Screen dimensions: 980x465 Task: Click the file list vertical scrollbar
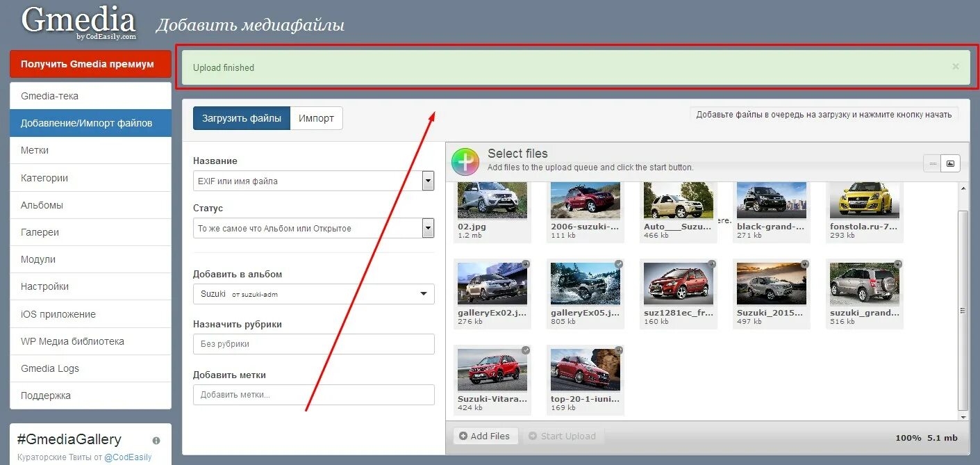coord(963,311)
